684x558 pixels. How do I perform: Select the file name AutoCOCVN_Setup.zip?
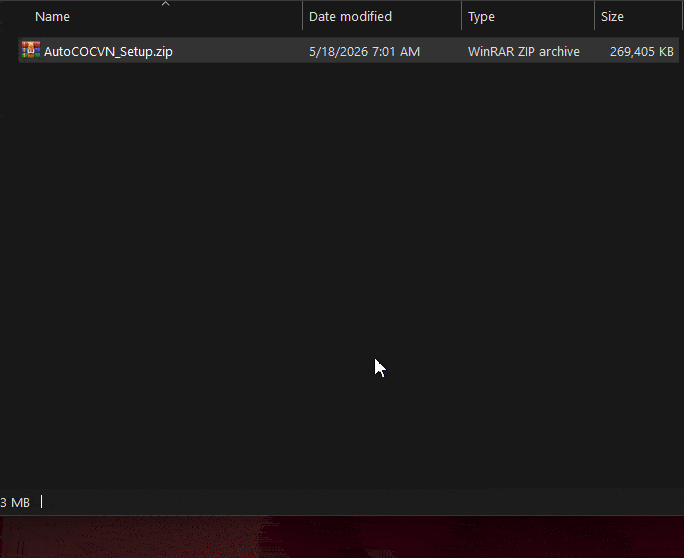(x=108, y=51)
